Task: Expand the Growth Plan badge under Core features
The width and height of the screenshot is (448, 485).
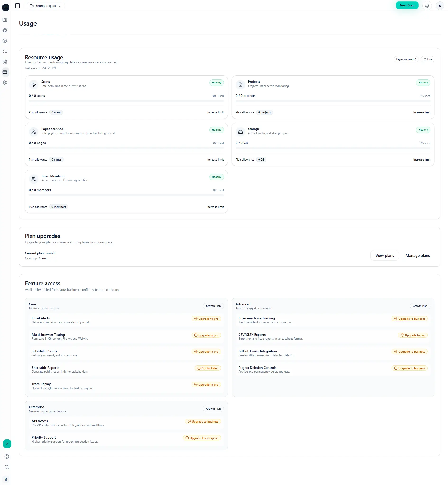Action: [x=213, y=306]
